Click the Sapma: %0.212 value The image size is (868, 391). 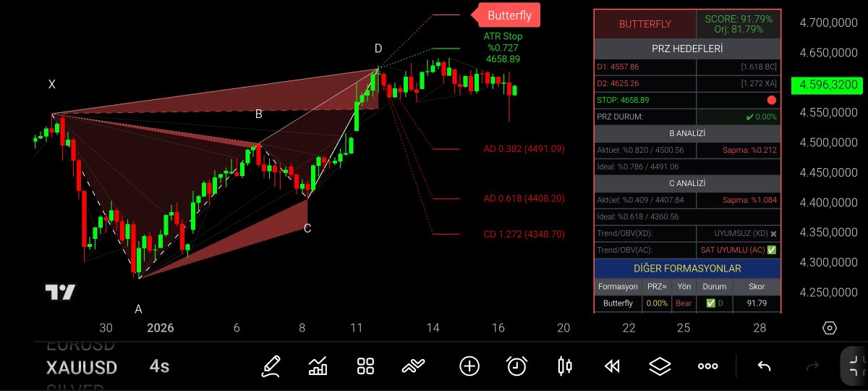coord(749,150)
